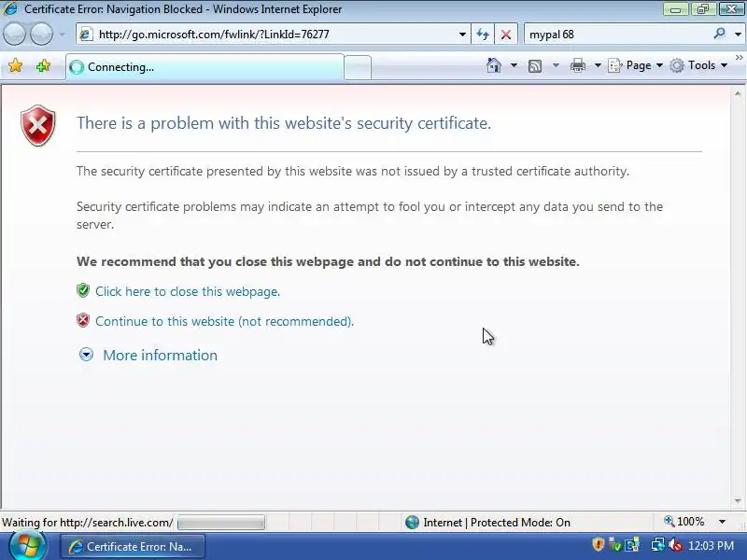Open the recent pages dropdown arrow

pos(62,35)
